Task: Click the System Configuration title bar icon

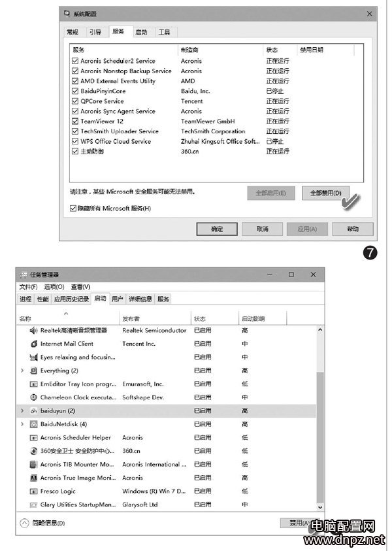Action: tap(67, 14)
